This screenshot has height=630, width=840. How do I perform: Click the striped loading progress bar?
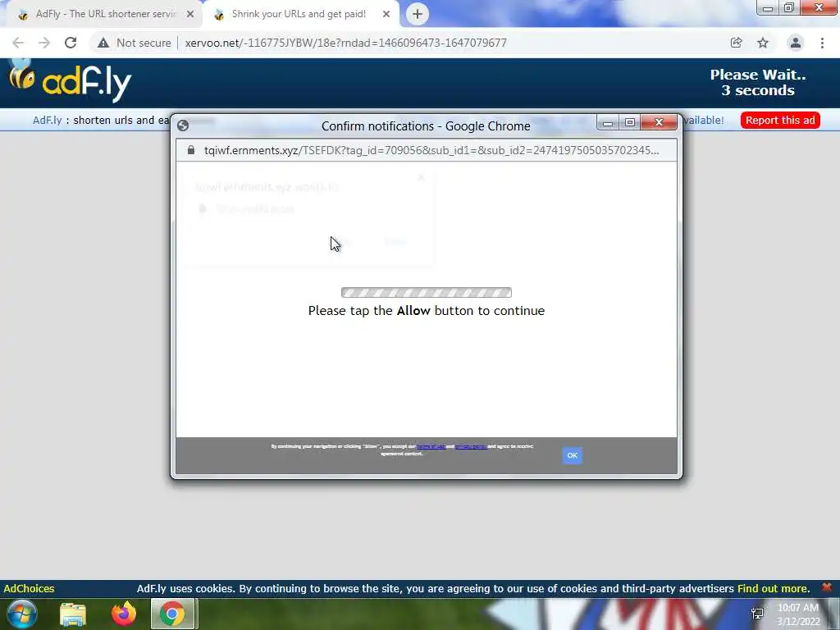click(x=427, y=293)
